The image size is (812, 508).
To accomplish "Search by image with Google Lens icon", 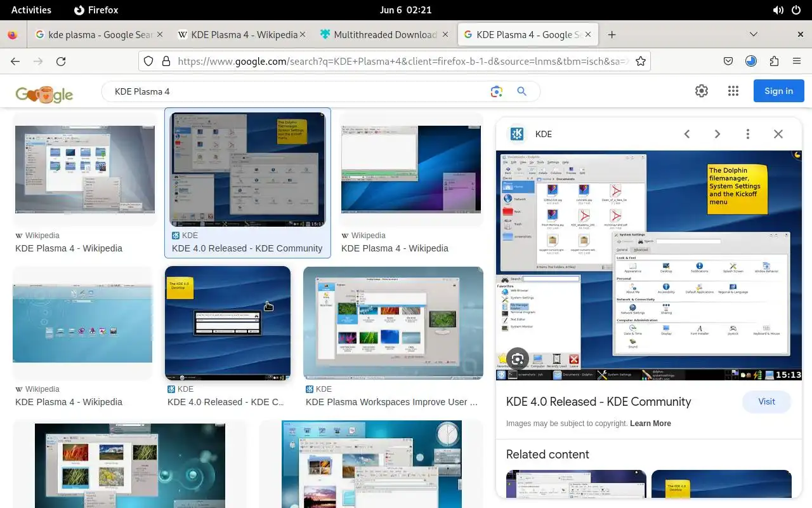I will click(x=497, y=91).
